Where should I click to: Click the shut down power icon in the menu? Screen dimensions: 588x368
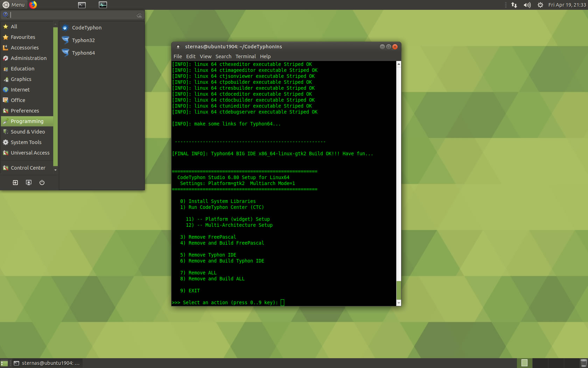42,183
